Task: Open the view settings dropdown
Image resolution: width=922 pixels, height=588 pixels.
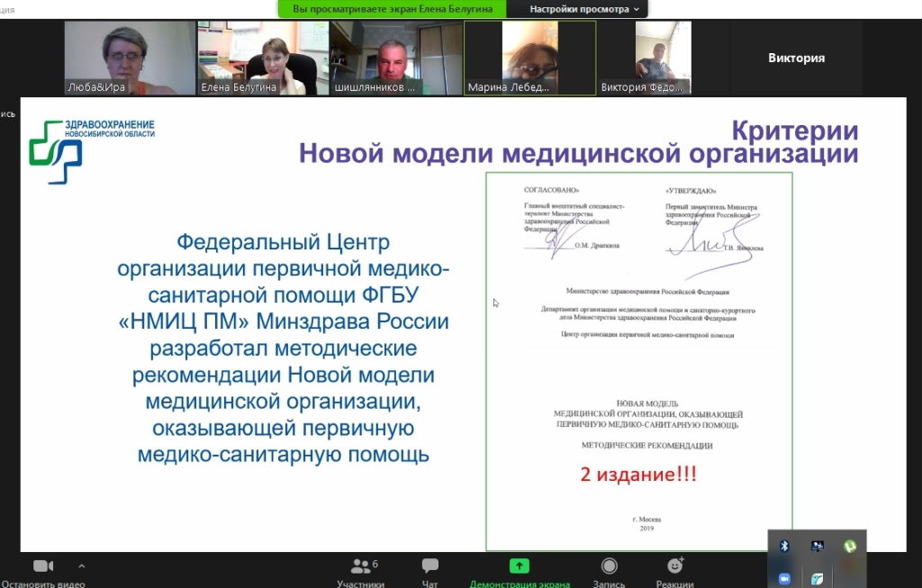Action: (x=584, y=9)
